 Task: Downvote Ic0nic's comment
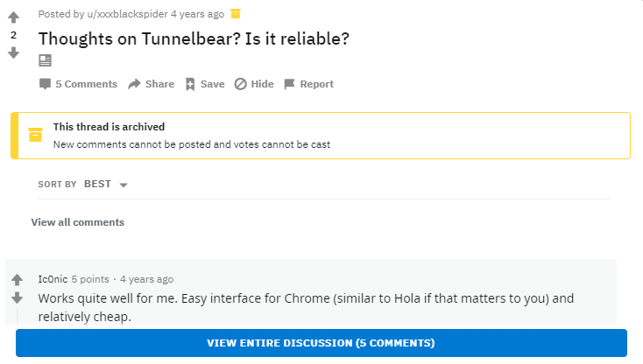click(x=17, y=297)
